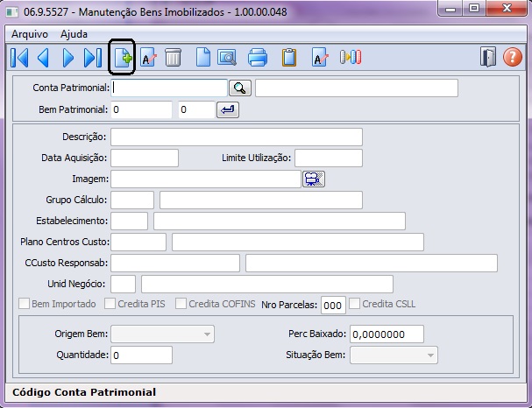
Task: Delete record with the trash can icon
Action: (x=173, y=57)
